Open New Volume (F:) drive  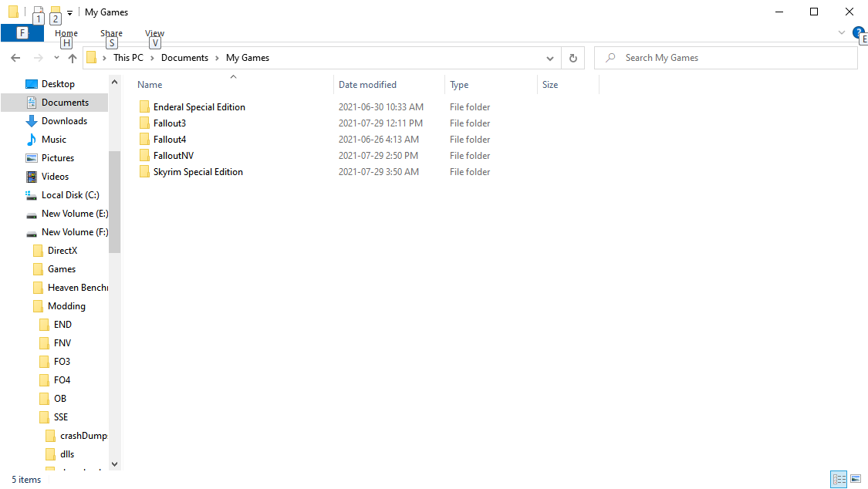click(75, 232)
